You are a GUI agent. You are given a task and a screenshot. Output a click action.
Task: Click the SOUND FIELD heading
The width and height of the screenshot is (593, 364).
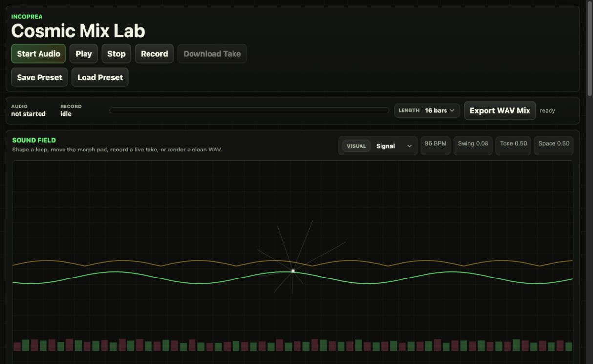click(34, 140)
